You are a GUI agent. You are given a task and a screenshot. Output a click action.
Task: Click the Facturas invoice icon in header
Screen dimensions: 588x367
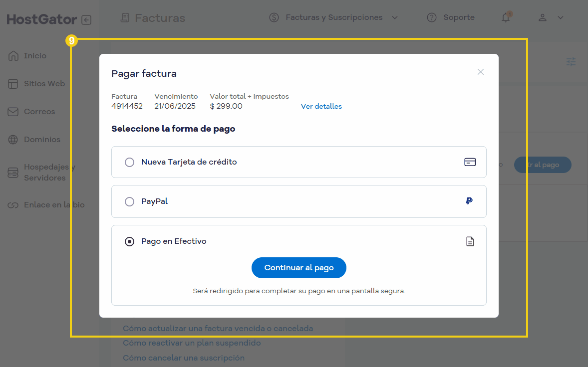[x=125, y=18]
